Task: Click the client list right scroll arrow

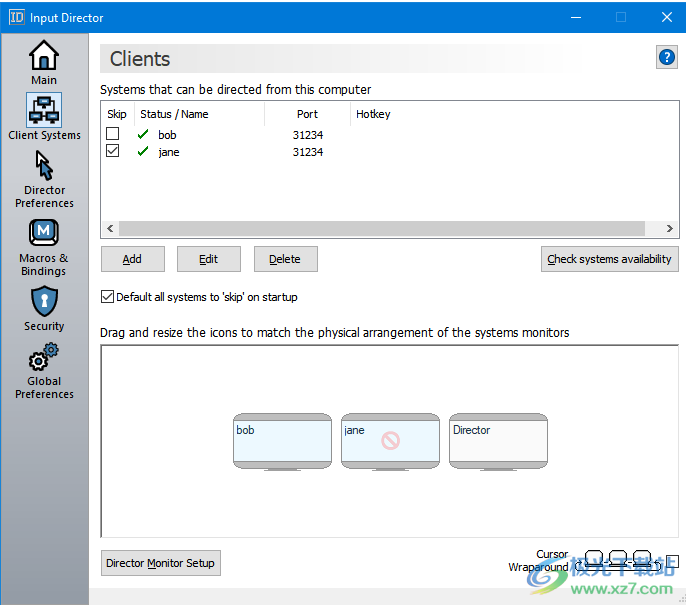Action: [669, 228]
